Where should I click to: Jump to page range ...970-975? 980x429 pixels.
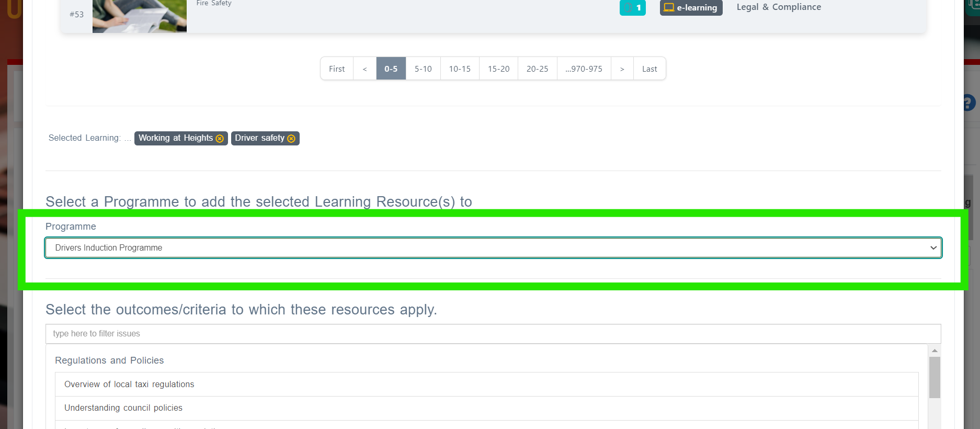coord(584,69)
